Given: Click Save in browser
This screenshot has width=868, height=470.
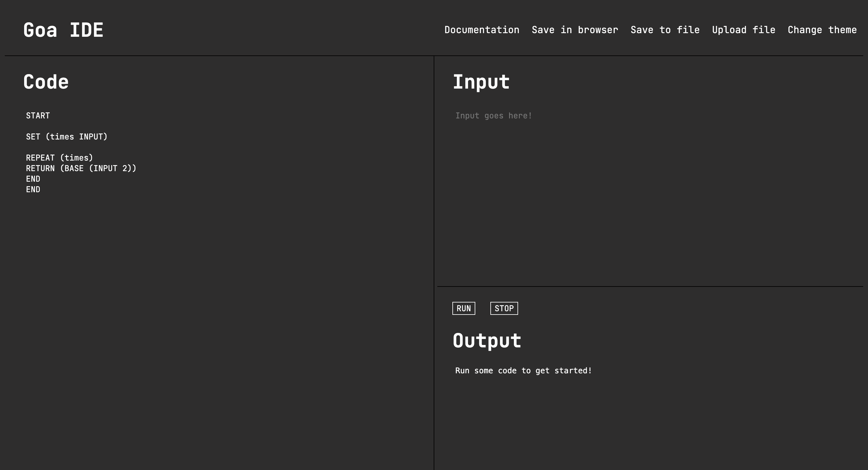Looking at the screenshot, I should [575, 30].
